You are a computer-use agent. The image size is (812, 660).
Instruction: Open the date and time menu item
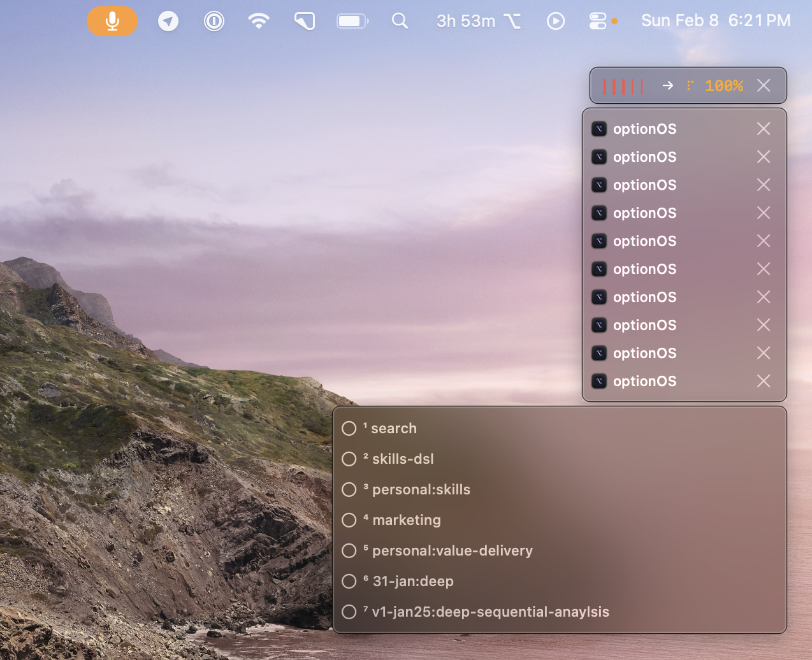(715, 20)
